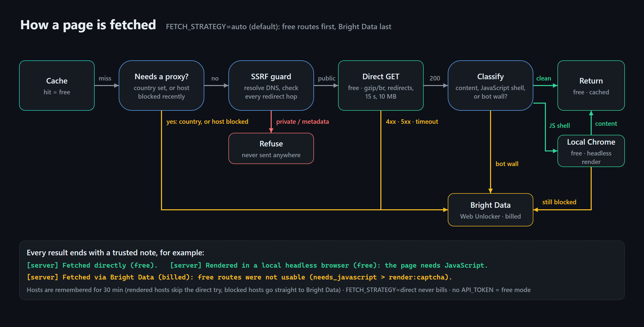The image size is (644, 327).
Task: Click the red Refuse node
Action: [271, 148]
